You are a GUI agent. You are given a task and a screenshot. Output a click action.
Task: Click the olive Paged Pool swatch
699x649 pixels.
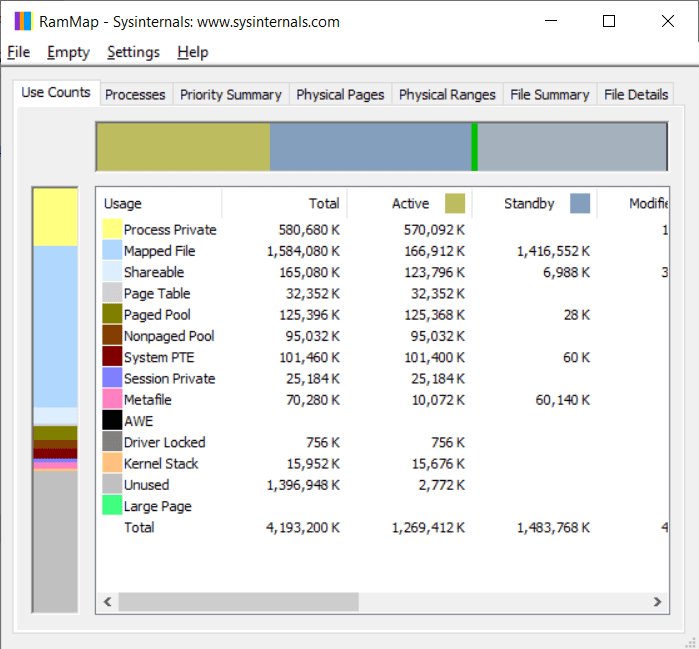[112, 314]
